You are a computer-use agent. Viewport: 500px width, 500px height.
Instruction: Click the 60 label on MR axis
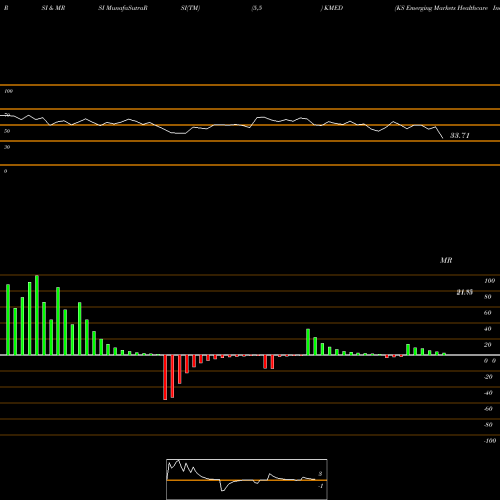488,313
